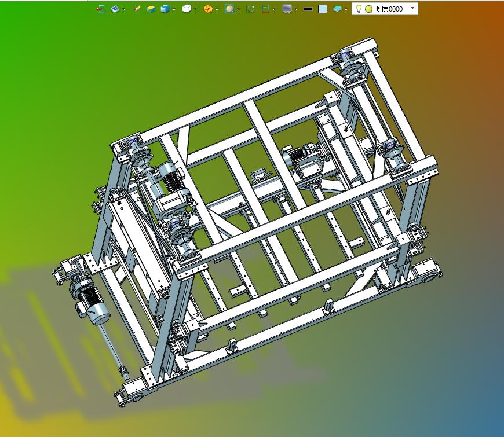Click the exit workspace icon with red arrow

click(x=100, y=9)
